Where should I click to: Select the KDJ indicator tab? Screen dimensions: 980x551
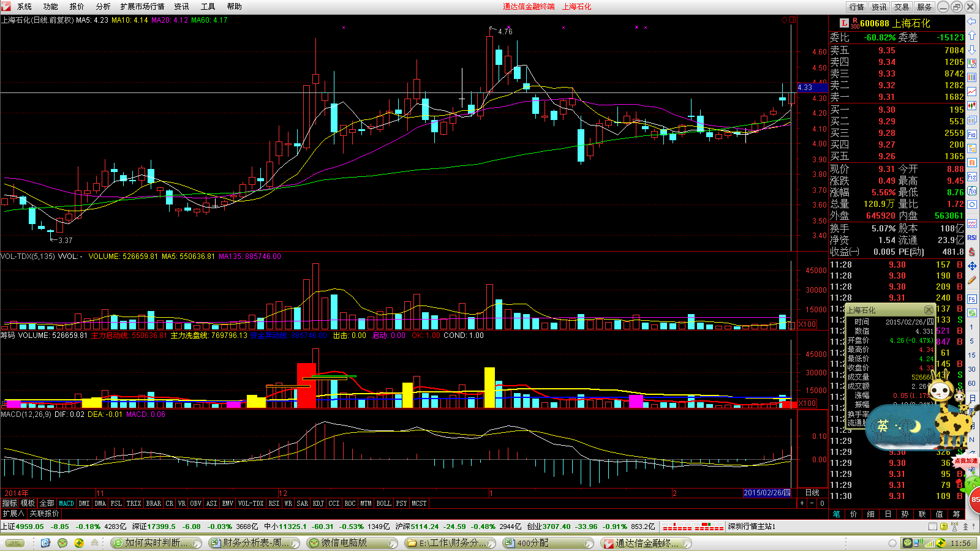pos(318,503)
